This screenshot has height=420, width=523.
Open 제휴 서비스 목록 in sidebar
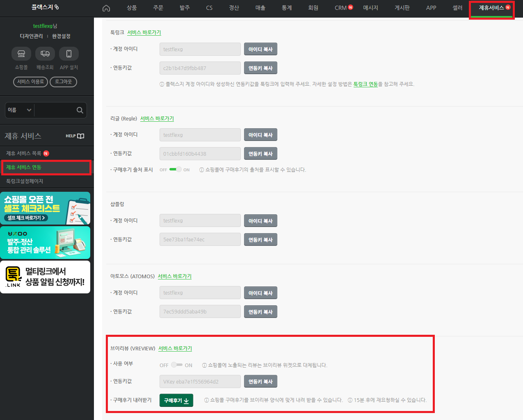(x=24, y=153)
